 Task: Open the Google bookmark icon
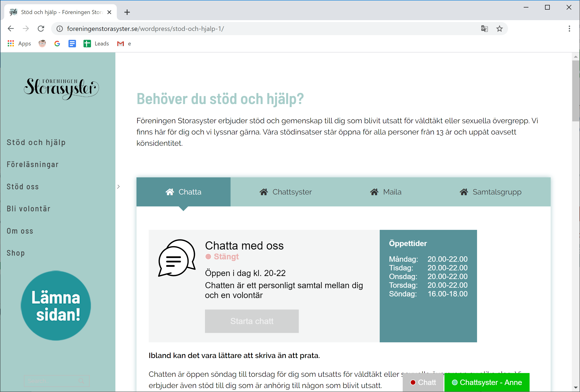[x=57, y=44]
